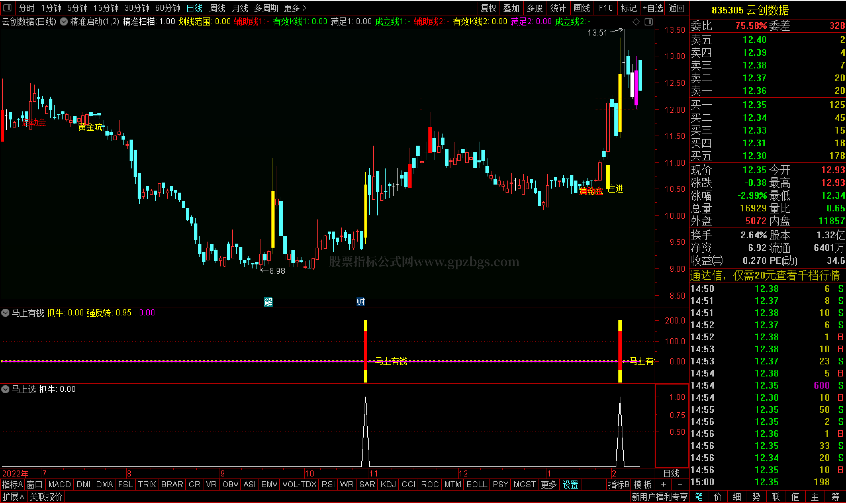Click the diamond icon in chart header
The height and width of the screenshot is (504, 846).
(x=636, y=22)
